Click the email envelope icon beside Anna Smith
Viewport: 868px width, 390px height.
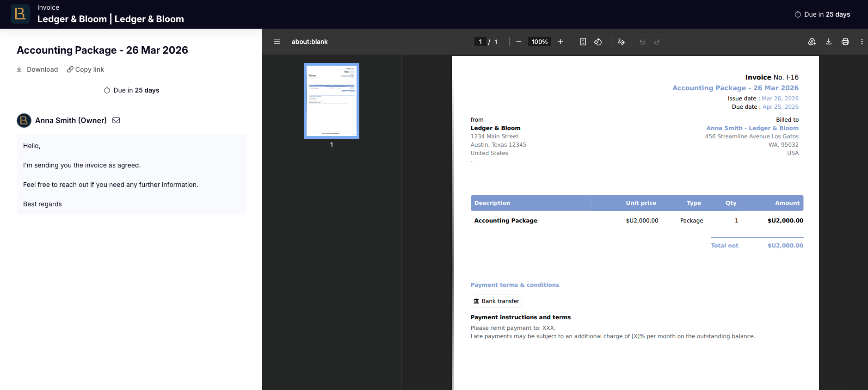tap(117, 120)
